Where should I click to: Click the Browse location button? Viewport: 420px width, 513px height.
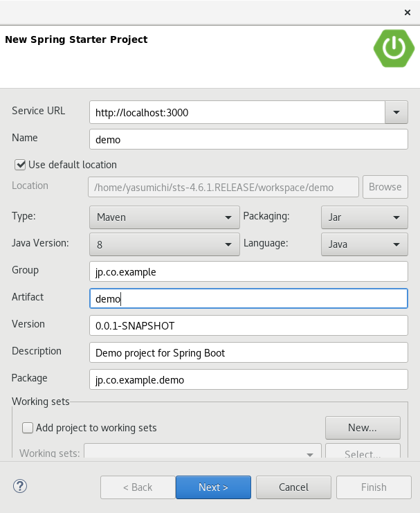coord(385,187)
